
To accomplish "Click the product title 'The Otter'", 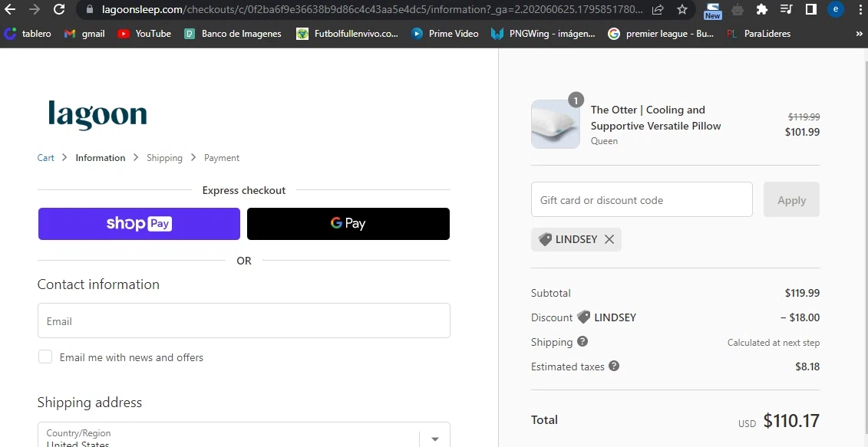I will click(655, 118).
